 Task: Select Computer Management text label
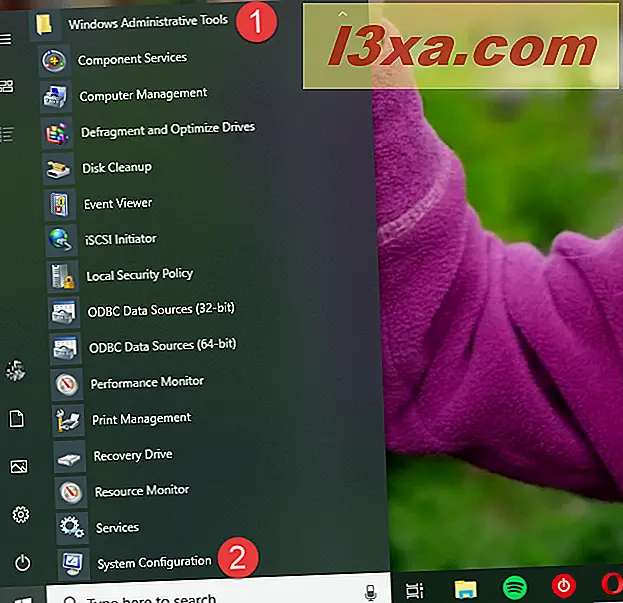click(x=143, y=95)
